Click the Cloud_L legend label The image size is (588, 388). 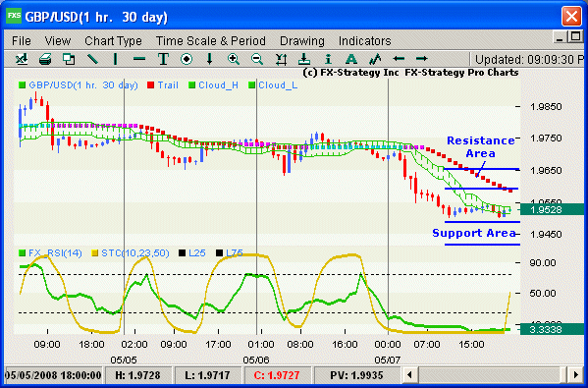(278, 85)
